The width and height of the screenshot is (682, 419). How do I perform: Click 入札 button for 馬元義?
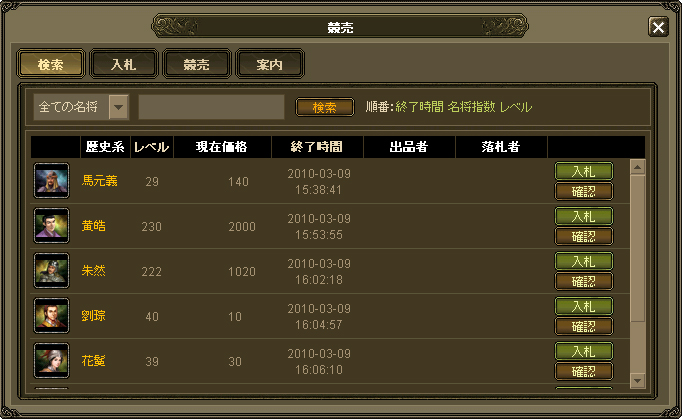coord(584,171)
